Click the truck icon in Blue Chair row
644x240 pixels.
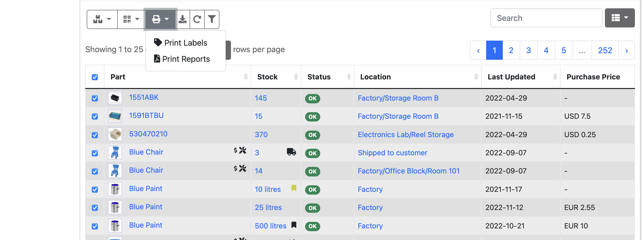291,152
